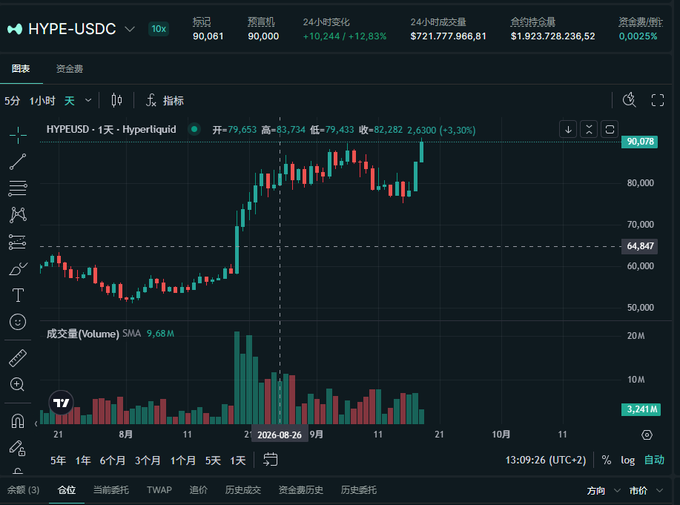Enter fullscreen chart mode
This screenshot has width=680, height=505.
pyautogui.click(x=658, y=100)
